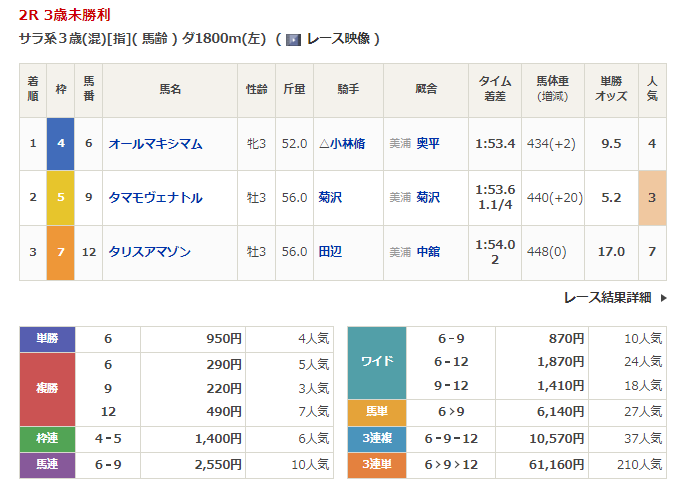Screen dimensions: 685x485
Task: Click the film icon beside レース映像
Action: coord(293,39)
